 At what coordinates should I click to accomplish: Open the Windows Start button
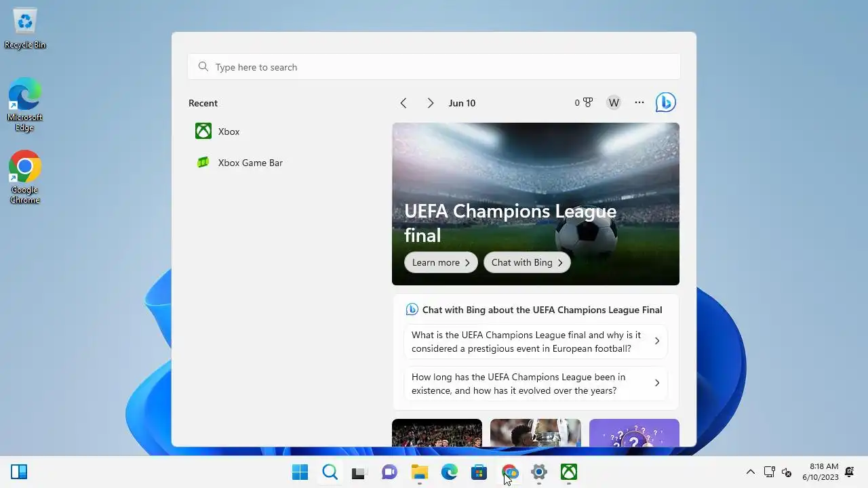pyautogui.click(x=300, y=472)
